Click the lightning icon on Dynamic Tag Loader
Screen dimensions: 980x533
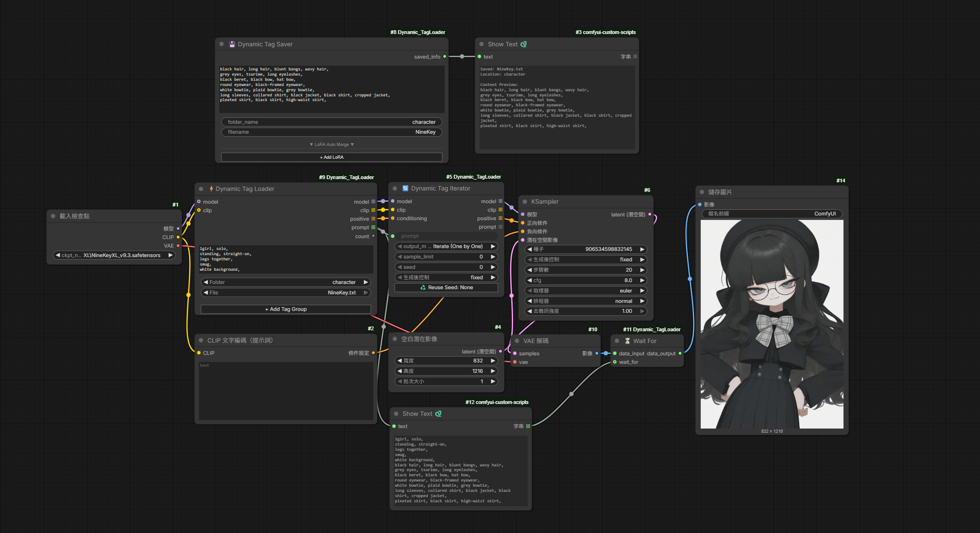[x=211, y=189]
